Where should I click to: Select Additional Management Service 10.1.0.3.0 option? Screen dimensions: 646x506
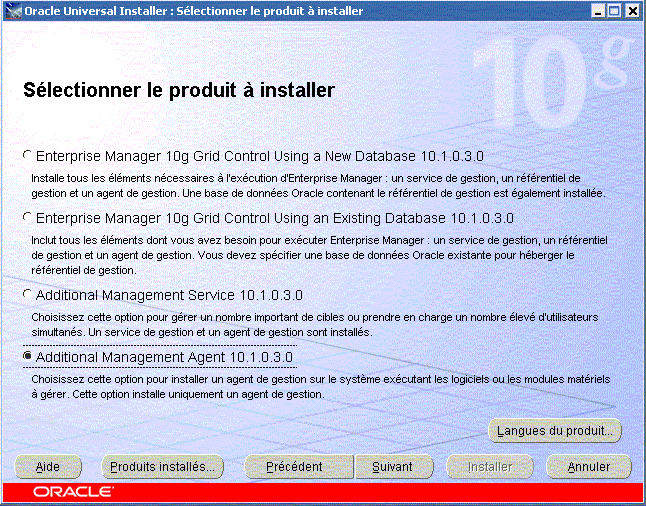tap(27, 295)
